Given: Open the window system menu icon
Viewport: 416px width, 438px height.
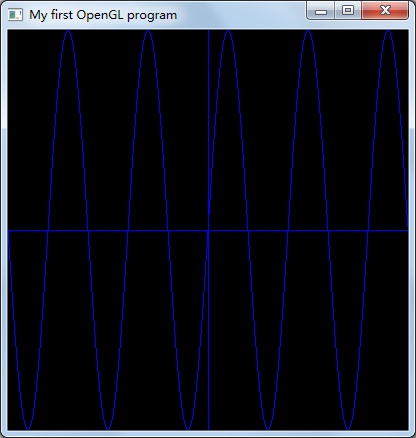Looking at the screenshot, I should pyautogui.click(x=15, y=15).
